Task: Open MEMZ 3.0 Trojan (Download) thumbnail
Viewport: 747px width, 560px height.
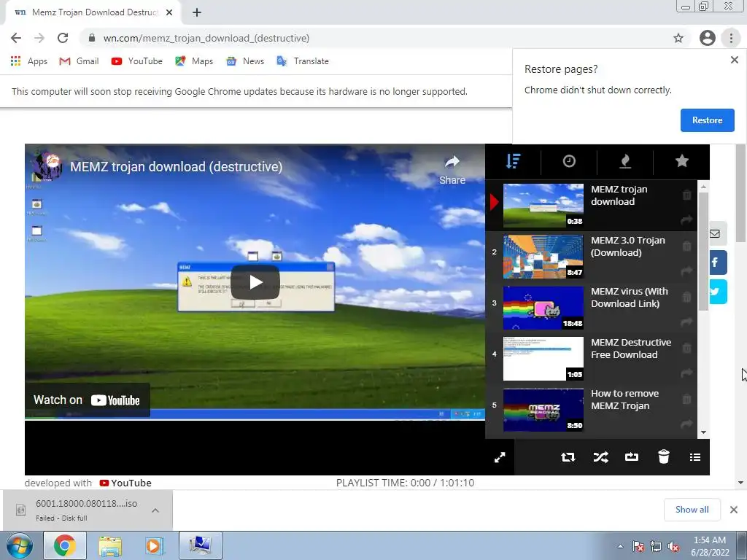Action: click(x=543, y=257)
